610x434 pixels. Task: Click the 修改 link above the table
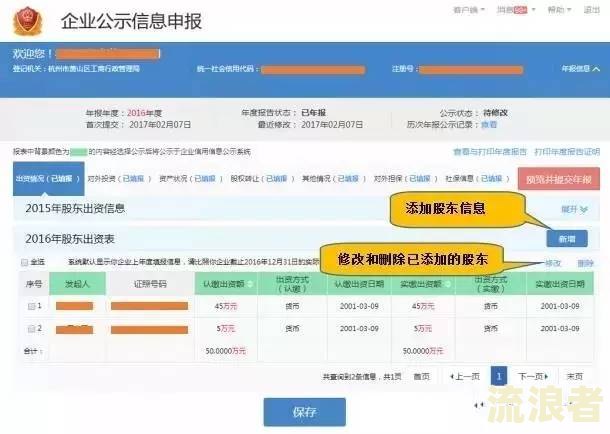point(553,263)
